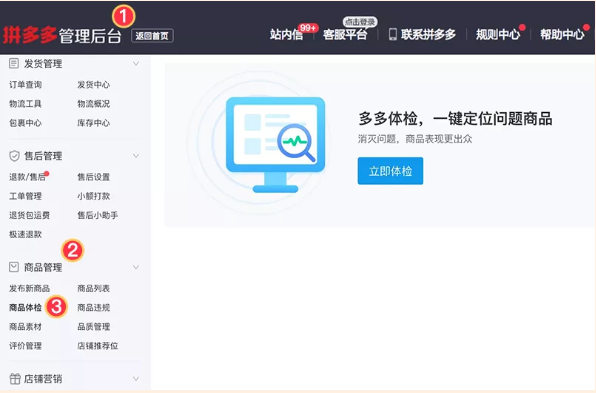Collapse the 发货管理 section chevron
Screen dimensions: 596x393
136,63
